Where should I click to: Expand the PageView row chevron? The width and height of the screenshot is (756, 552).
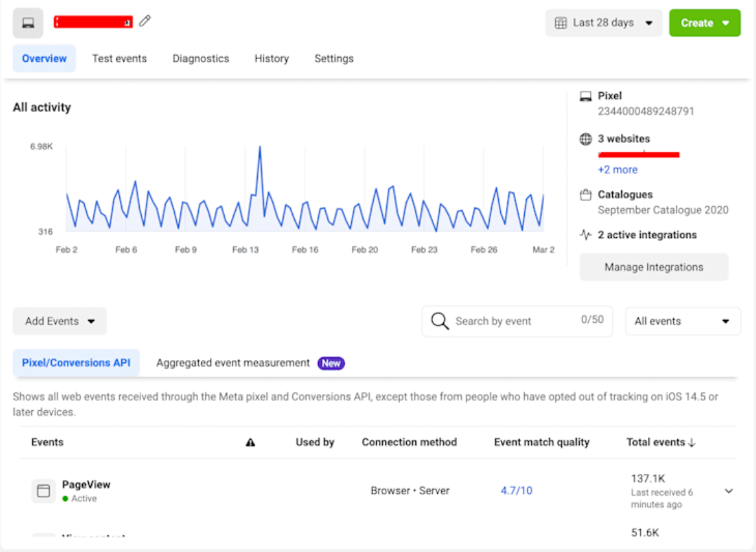[x=729, y=491]
